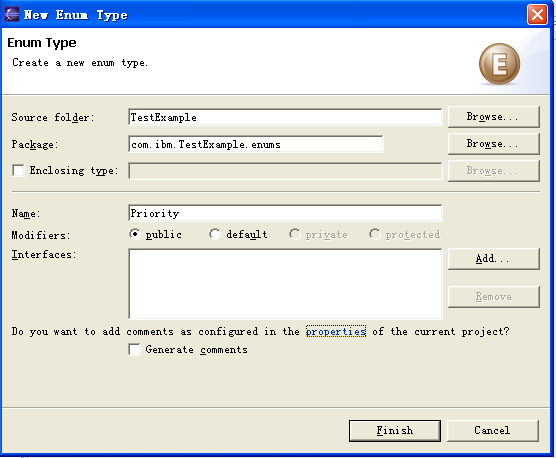Click the brown Enum E wizard icon

(x=499, y=64)
